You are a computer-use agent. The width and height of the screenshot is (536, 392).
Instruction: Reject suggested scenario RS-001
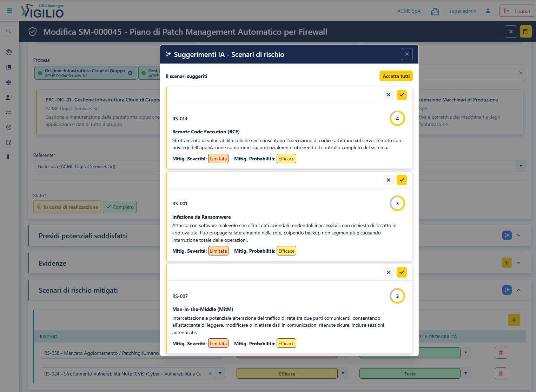389,180
